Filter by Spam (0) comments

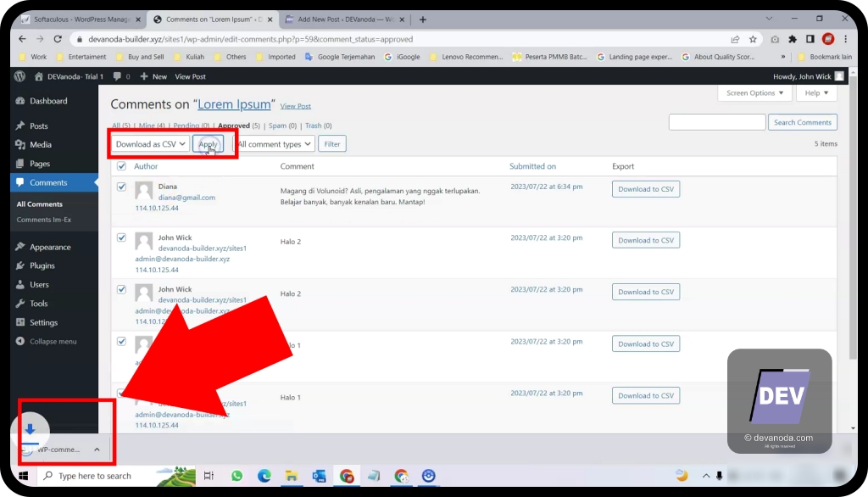(282, 126)
